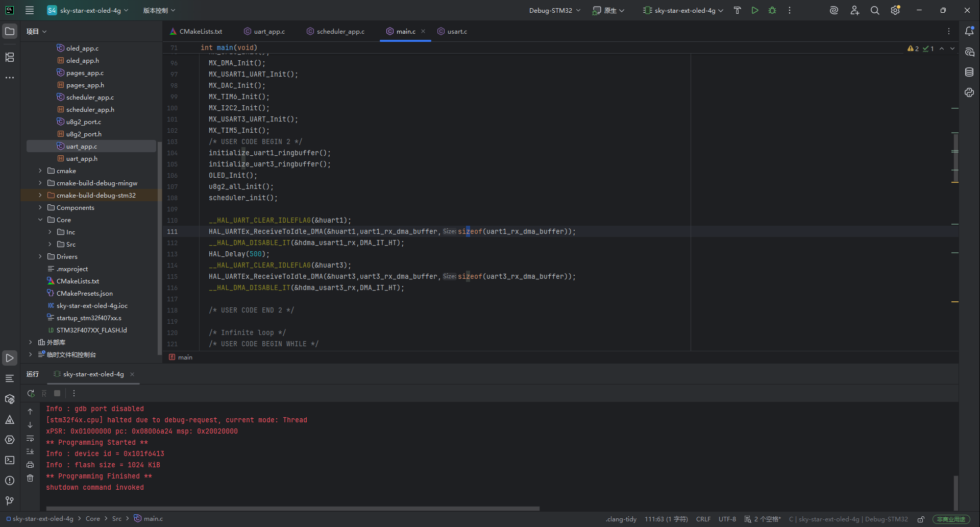Switch to uart_app.c editor tab

[x=264, y=32]
